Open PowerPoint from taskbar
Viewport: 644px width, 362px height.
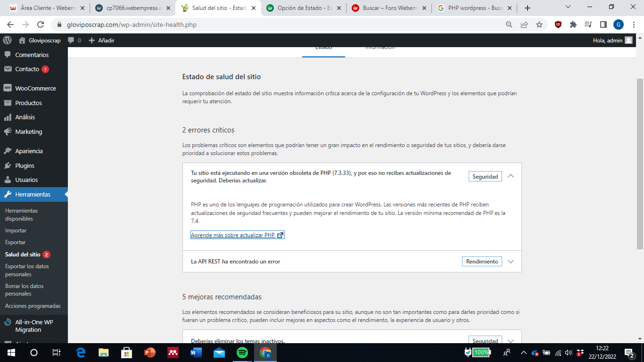click(x=150, y=353)
